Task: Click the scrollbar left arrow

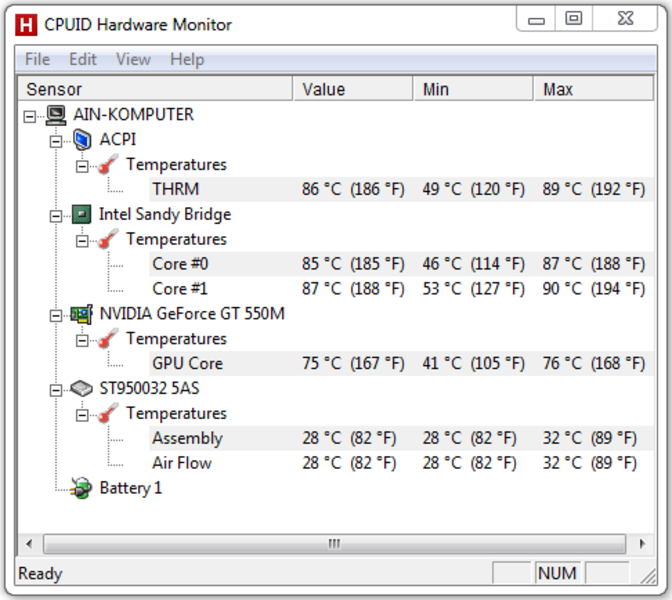Action: pyautogui.click(x=29, y=544)
